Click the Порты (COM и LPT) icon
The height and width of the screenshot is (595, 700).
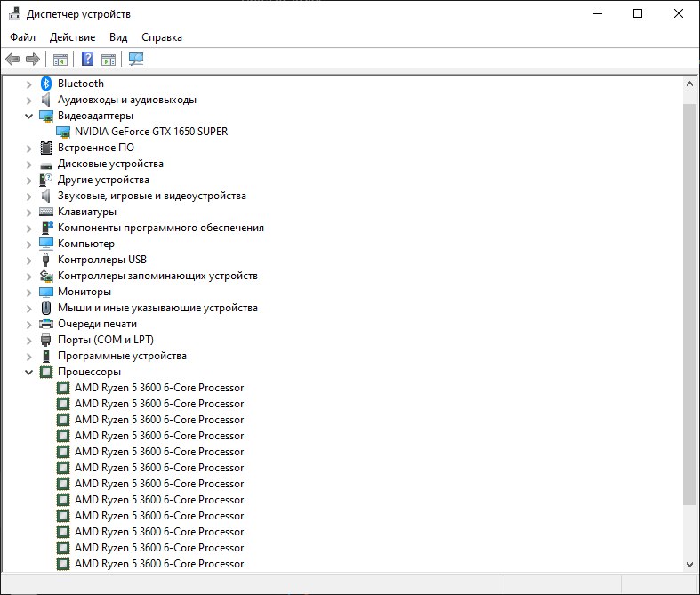click(45, 340)
